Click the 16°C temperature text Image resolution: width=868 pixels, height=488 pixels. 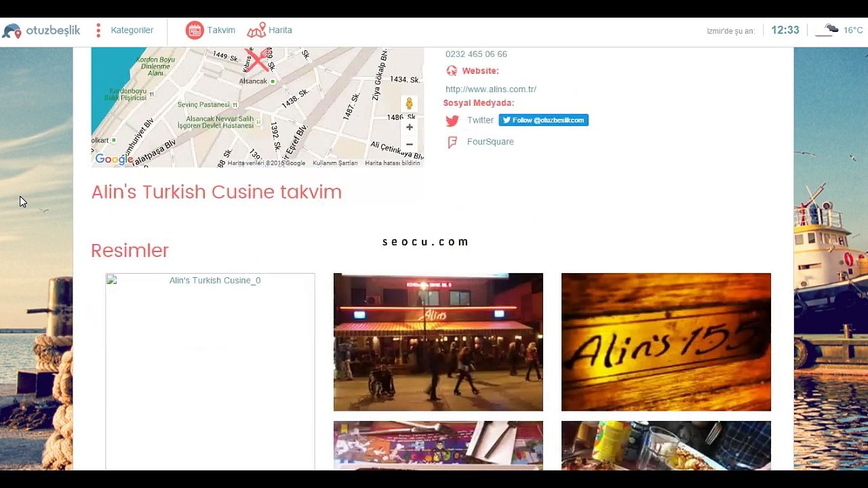pos(853,30)
